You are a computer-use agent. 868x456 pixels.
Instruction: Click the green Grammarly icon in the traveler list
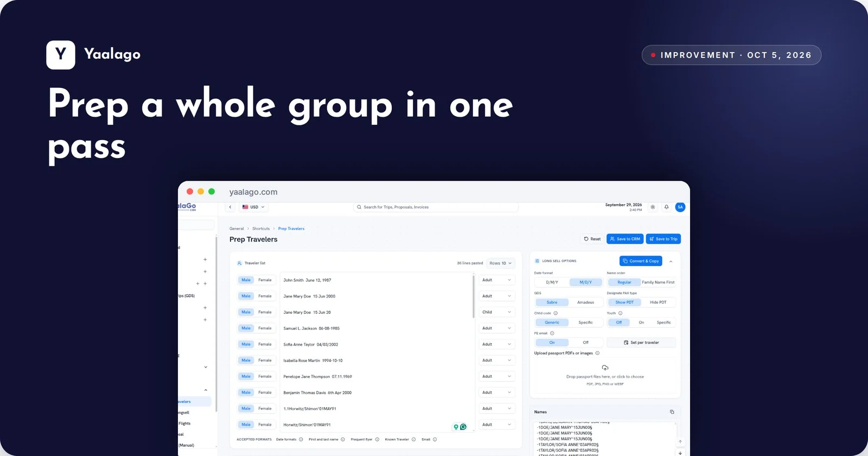pos(463,427)
